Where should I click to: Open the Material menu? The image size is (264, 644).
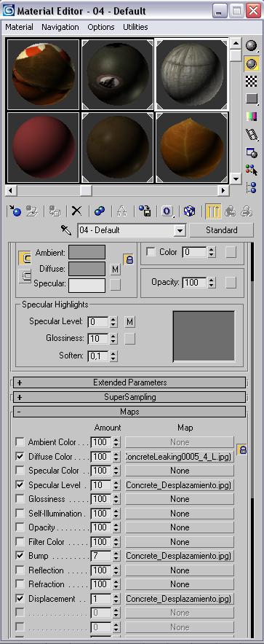(x=19, y=27)
